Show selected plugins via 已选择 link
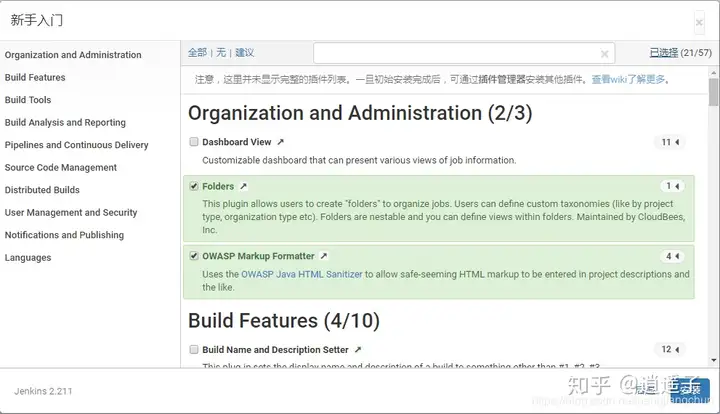Screen dimensions: 720x414 [664, 53]
